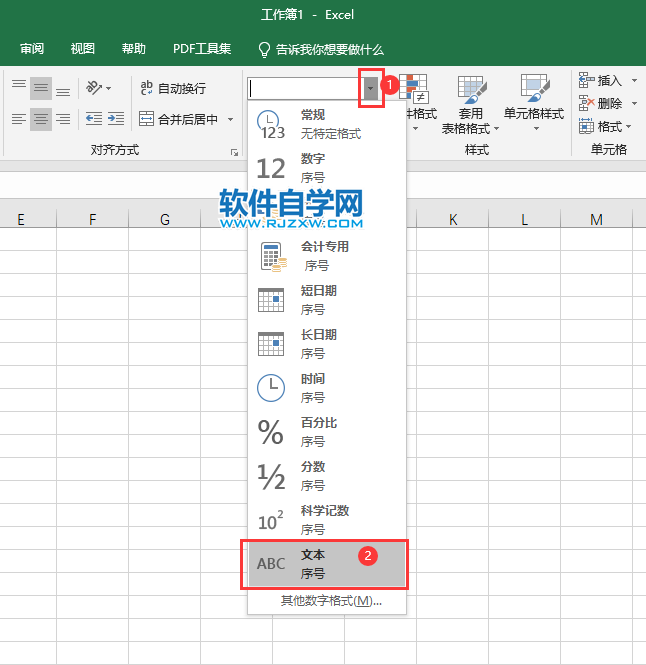Select the column L header
This screenshot has height=665, width=646.
tap(525, 219)
